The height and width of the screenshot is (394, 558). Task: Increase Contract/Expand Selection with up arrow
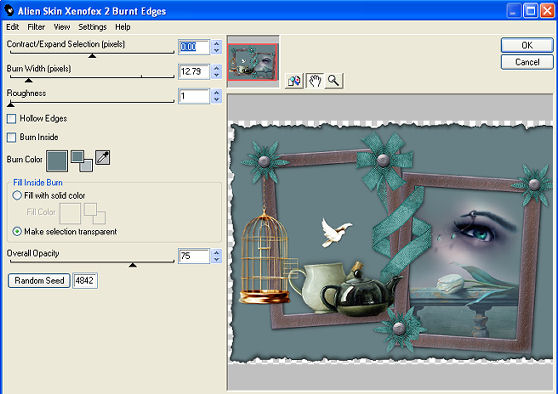[216, 43]
